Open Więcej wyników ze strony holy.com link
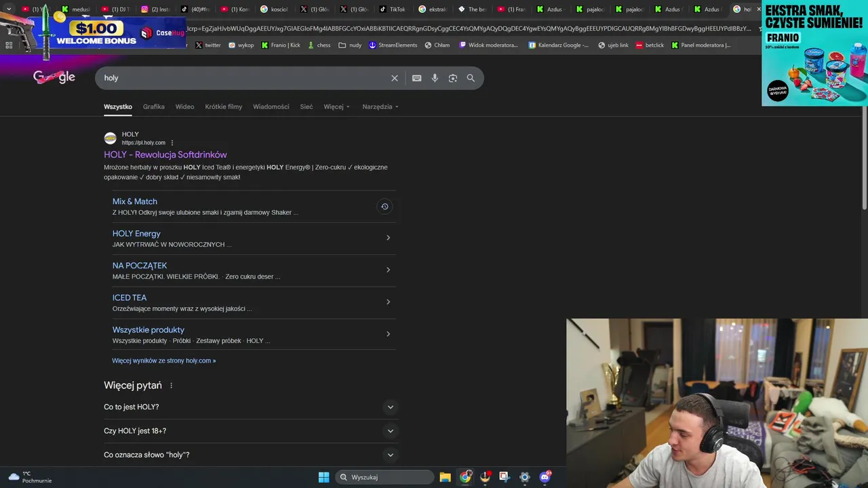This screenshot has height=488, width=868. pos(164,361)
